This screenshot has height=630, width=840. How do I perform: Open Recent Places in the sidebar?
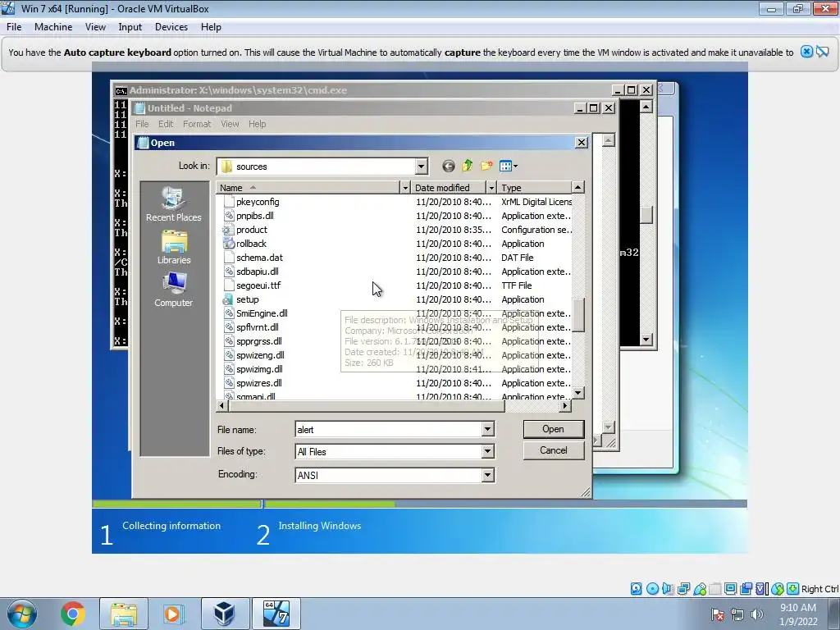[174, 204]
